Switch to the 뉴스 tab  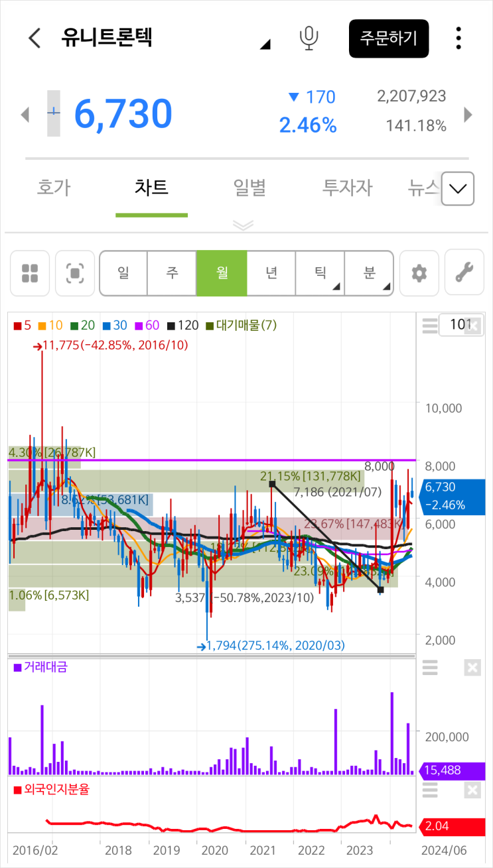(x=423, y=188)
